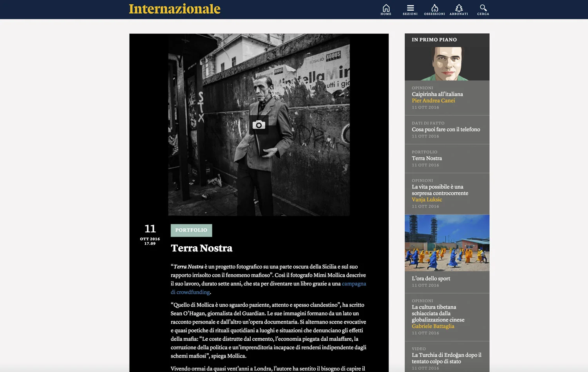Click the Abbonati subscribe icon
This screenshot has height=372, width=588.
[x=459, y=9]
